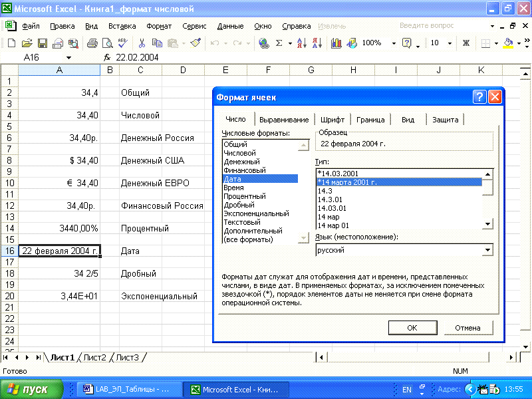Image resolution: width=532 pixels, height=399 pixels.
Task: Switch to the Защита tab
Action: coord(445,120)
